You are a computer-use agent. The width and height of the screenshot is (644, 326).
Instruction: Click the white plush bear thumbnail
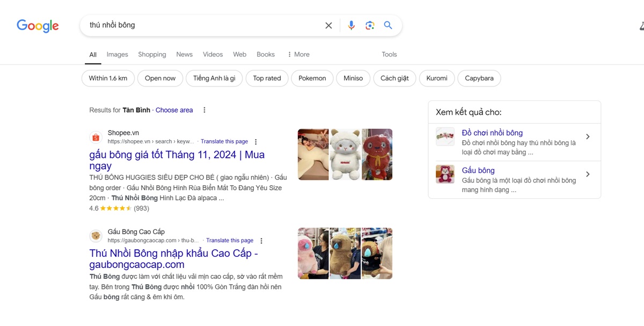pyautogui.click(x=345, y=154)
